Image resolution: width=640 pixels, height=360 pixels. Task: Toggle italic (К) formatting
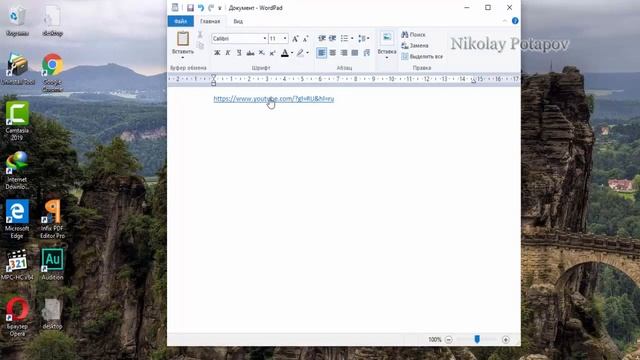pos(228,53)
